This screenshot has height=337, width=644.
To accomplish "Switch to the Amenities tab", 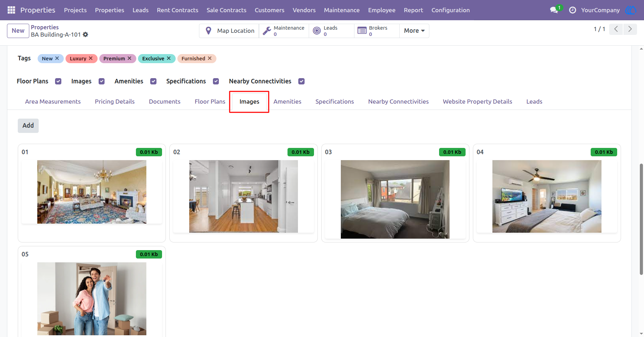I will [287, 102].
